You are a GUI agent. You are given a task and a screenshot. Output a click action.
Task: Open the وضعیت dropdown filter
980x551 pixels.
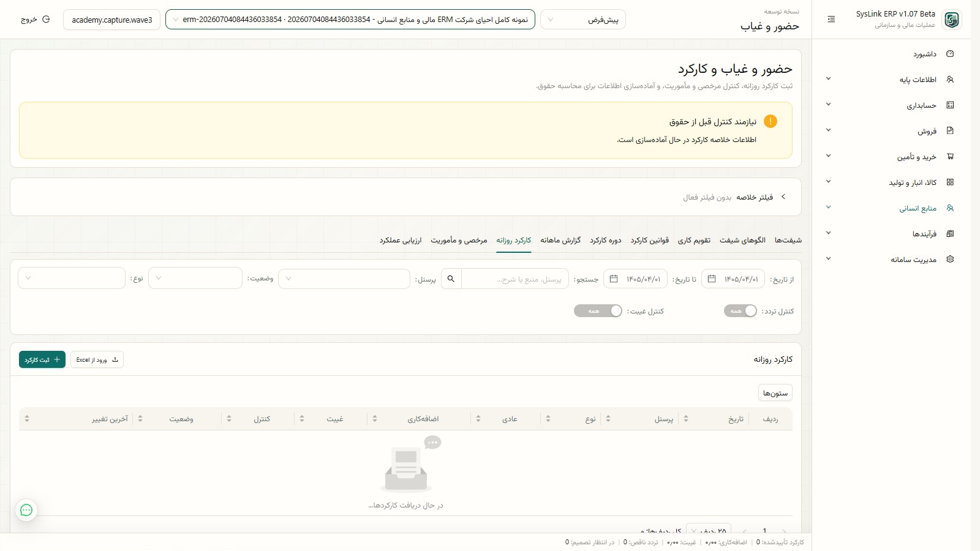[x=195, y=279]
